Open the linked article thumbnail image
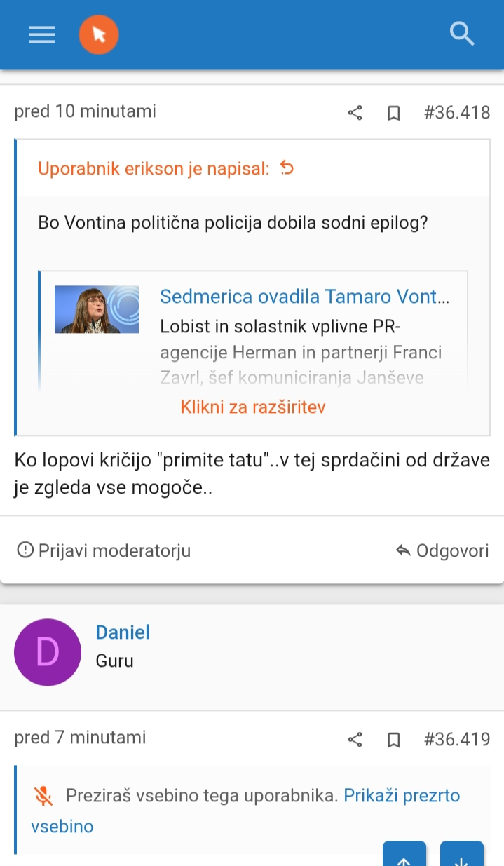 [x=97, y=309]
